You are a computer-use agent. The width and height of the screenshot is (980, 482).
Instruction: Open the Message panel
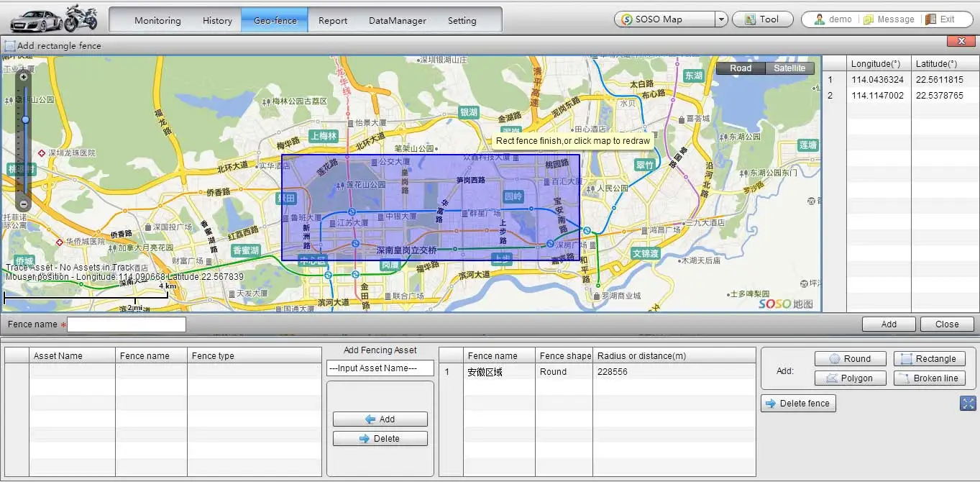[889, 19]
